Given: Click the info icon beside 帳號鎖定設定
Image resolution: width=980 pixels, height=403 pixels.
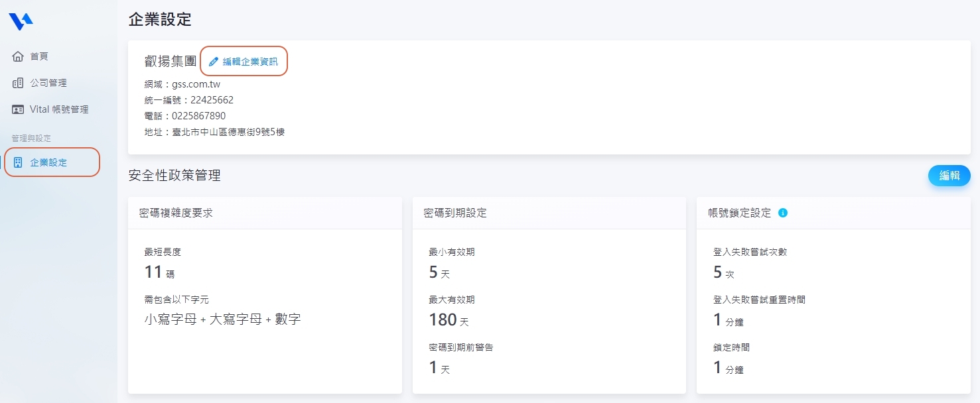Looking at the screenshot, I should click(x=783, y=213).
